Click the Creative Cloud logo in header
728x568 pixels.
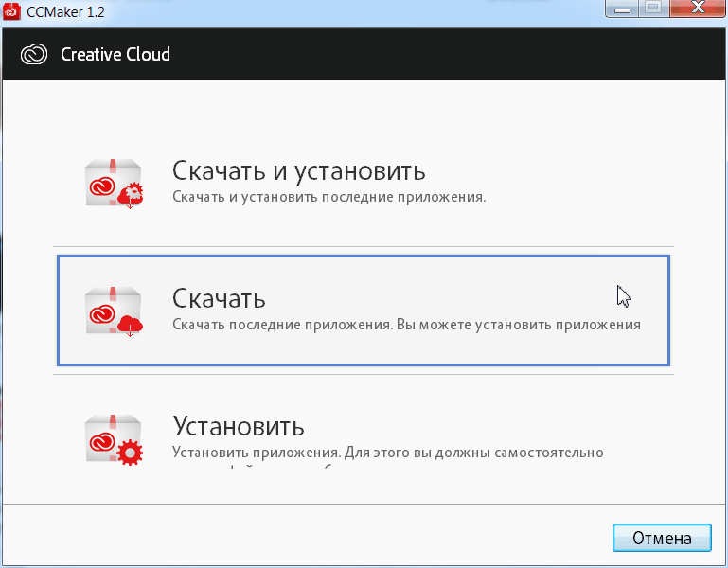coord(34,54)
